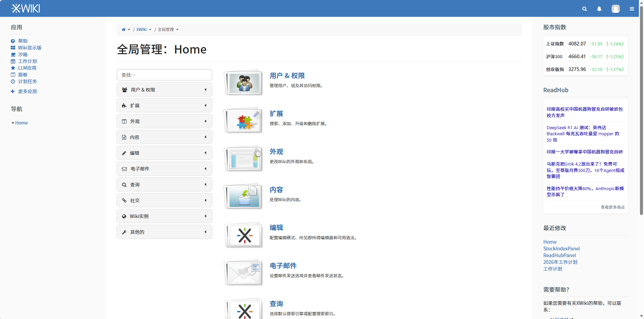Click the puzzle-piece Extensions image
644x319 pixels.
click(244, 121)
